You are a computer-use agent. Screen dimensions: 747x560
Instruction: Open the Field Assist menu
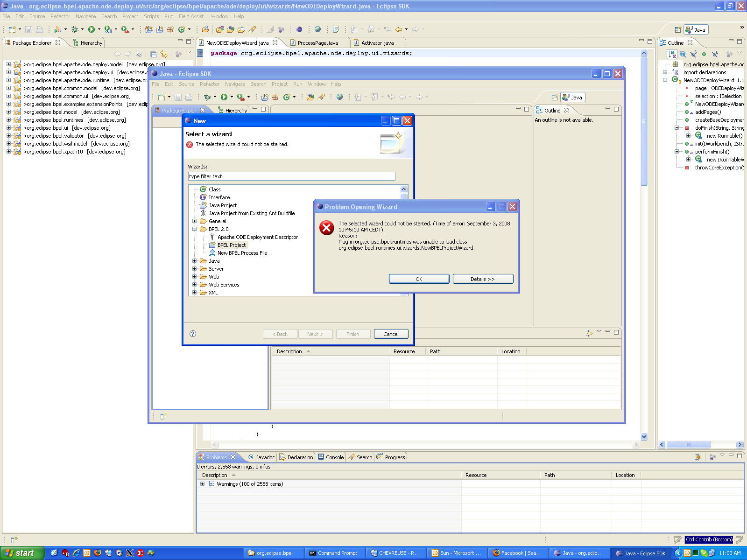coord(191,16)
